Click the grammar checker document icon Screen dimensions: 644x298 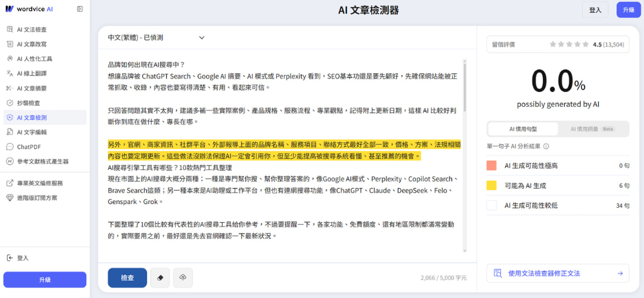pos(497,274)
